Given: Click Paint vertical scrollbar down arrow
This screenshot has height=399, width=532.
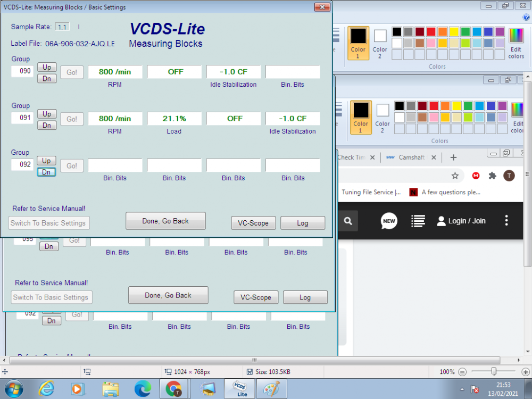Looking at the screenshot, I should coord(528,352).
